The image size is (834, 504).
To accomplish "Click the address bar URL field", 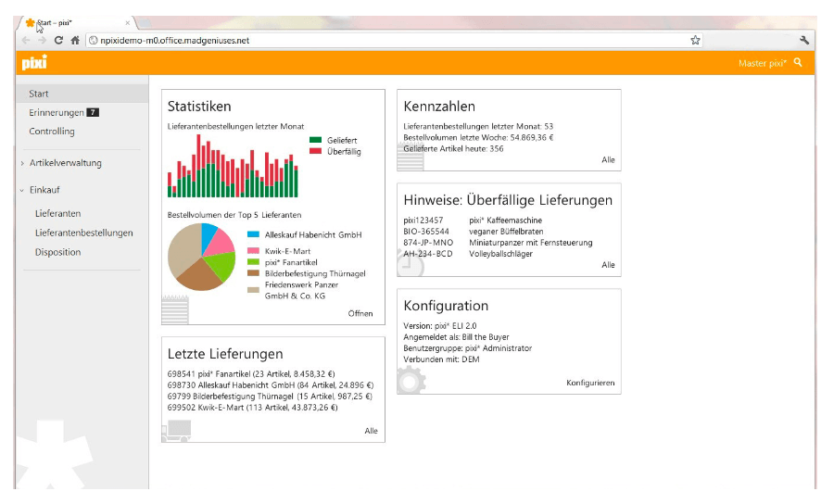I will pos(394,41).
